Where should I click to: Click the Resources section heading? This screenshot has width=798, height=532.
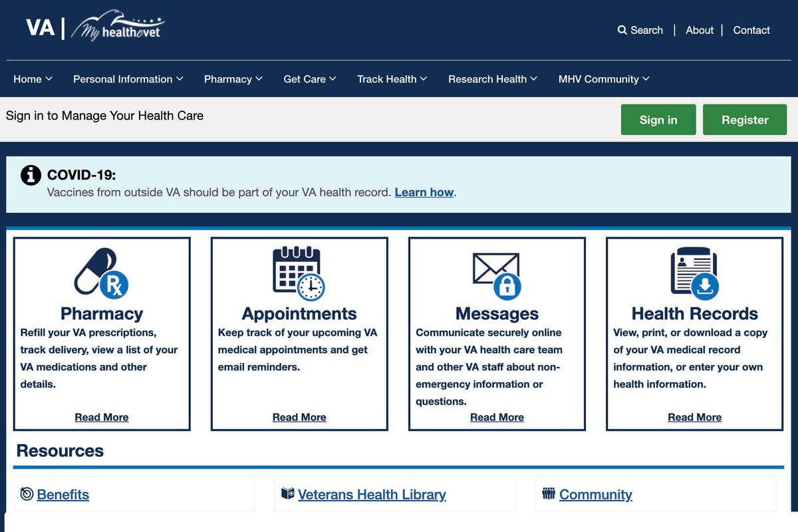(x=60, y=451)
